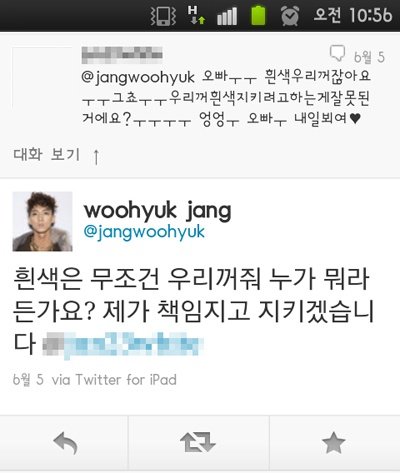This screenshot has width=400, height=473.
Task: Tap the H data network indicator
Action: 196,15
